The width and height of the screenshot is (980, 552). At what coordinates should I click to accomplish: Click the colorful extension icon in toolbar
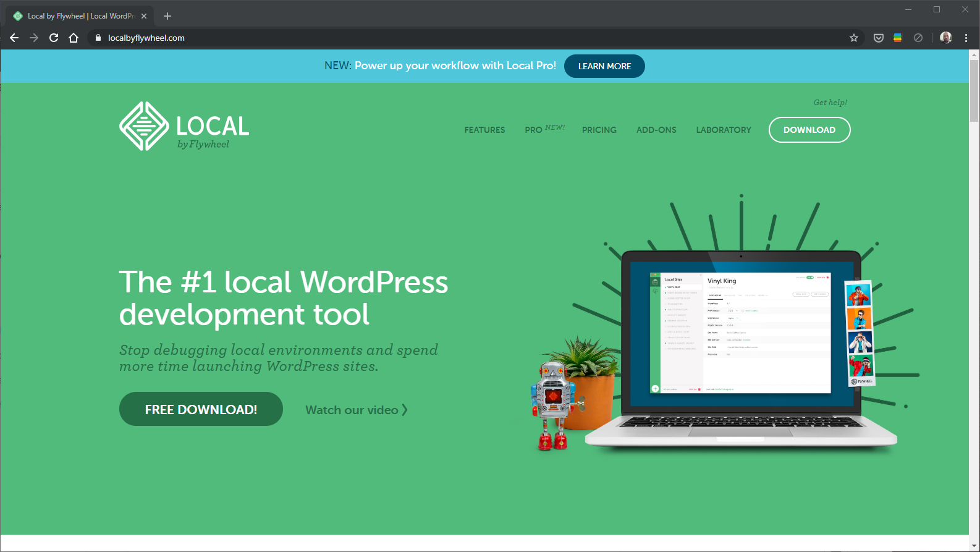point(898,38)
